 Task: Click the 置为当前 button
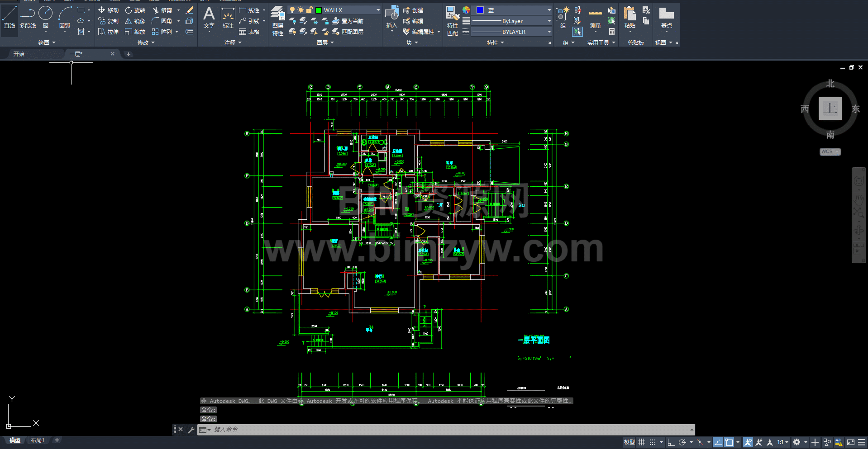point(348,21)
